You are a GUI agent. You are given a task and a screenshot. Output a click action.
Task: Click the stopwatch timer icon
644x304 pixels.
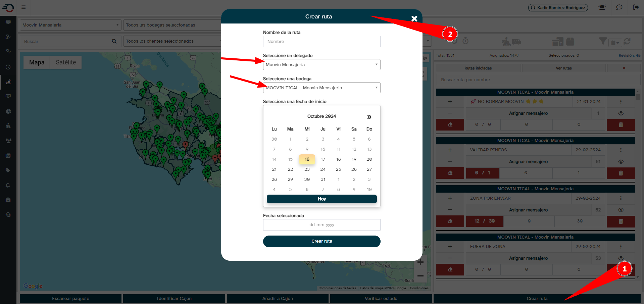[x=465, y=41]
